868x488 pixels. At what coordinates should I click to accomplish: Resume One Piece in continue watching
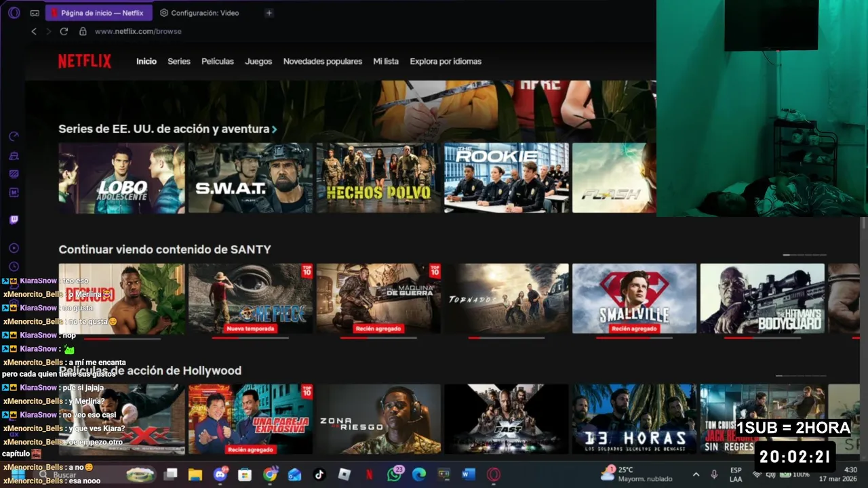250,298
